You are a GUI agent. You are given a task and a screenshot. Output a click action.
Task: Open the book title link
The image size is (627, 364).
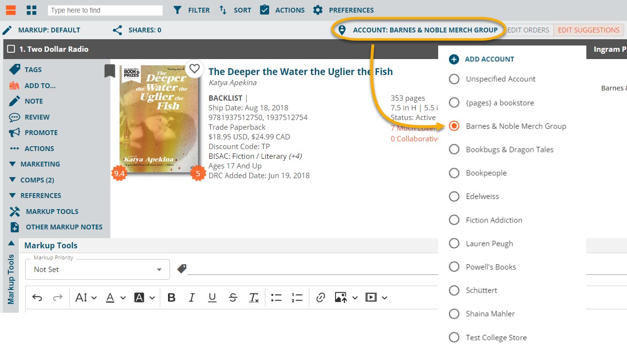click(301, 72)
